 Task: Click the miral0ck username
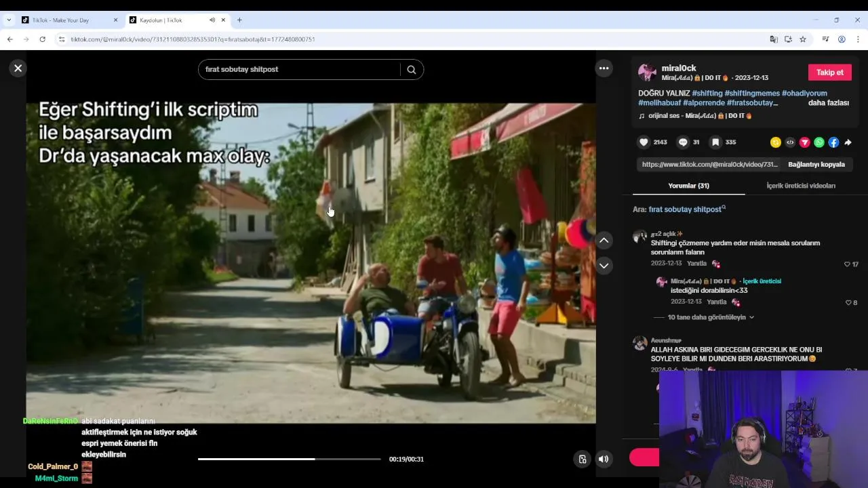679,68
